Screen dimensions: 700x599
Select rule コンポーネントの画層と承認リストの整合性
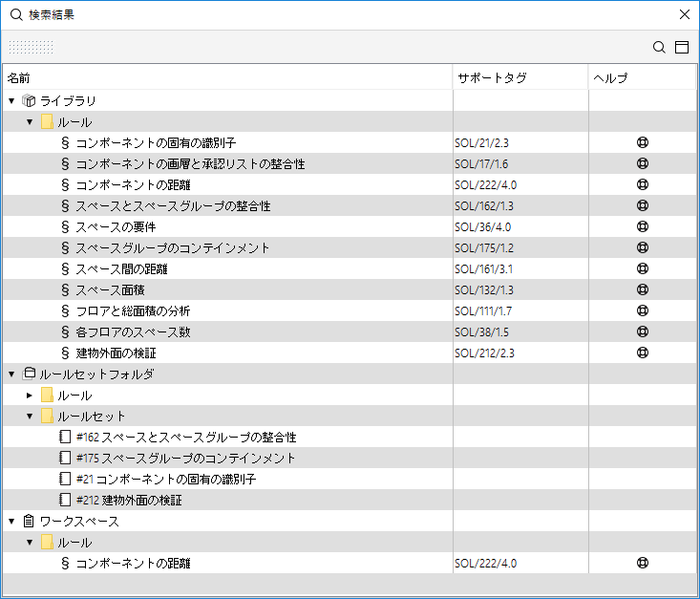(x=190, y=164)
